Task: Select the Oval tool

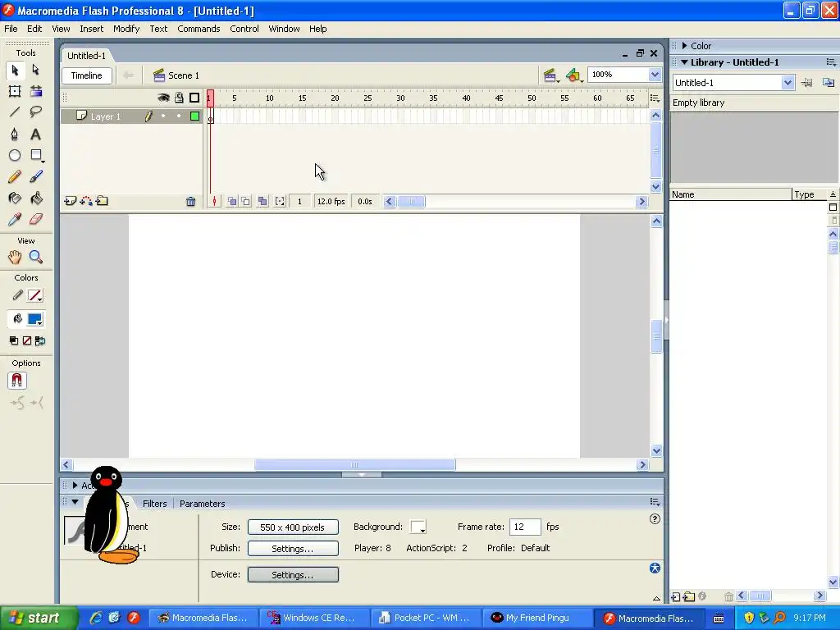Action: tap(15, 155)
